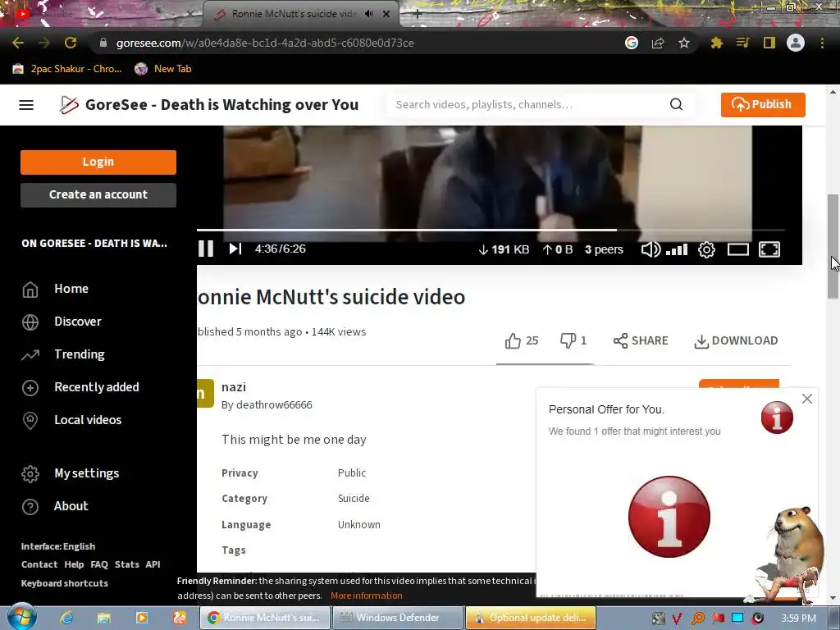
Task: Close the Personal Offer popup
Action: click(x=807, y=399)
